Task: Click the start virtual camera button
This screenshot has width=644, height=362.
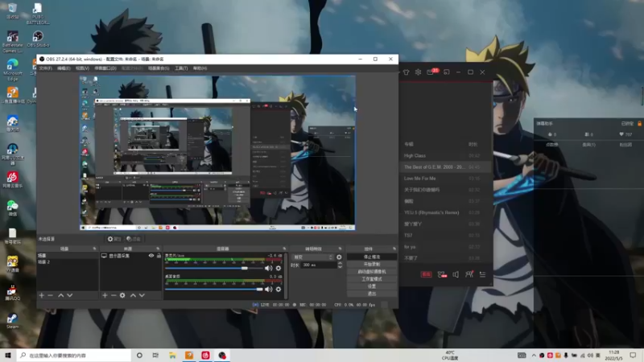Action: click(x=372, y=272)
